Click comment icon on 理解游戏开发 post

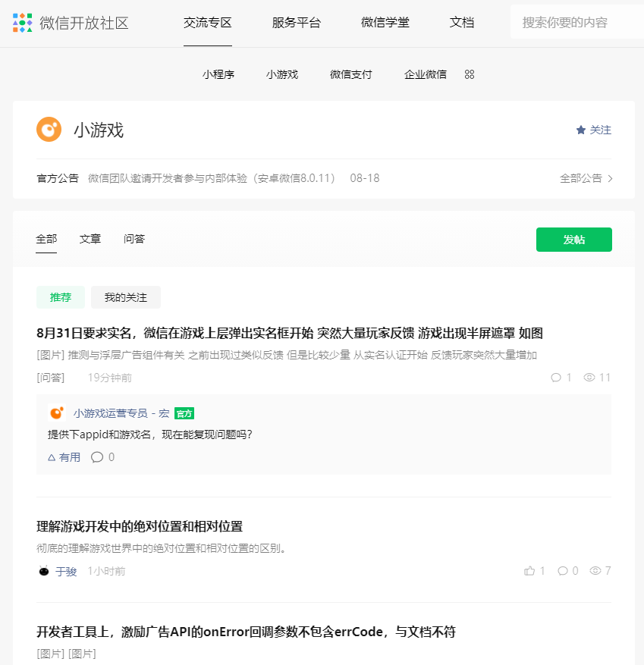(563, 571)
